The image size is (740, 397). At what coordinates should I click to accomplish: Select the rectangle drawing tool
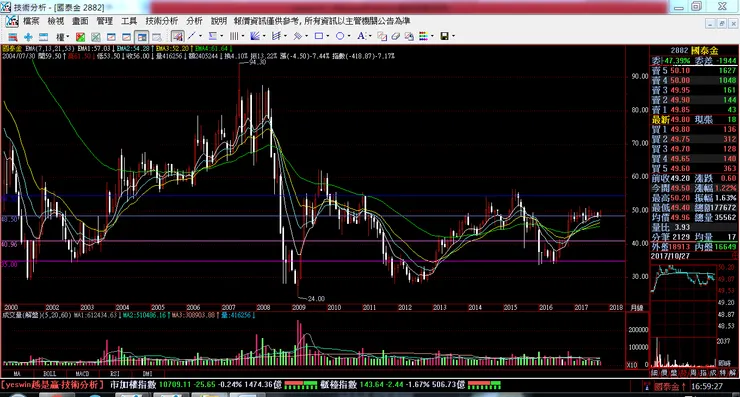click(319, 36)
